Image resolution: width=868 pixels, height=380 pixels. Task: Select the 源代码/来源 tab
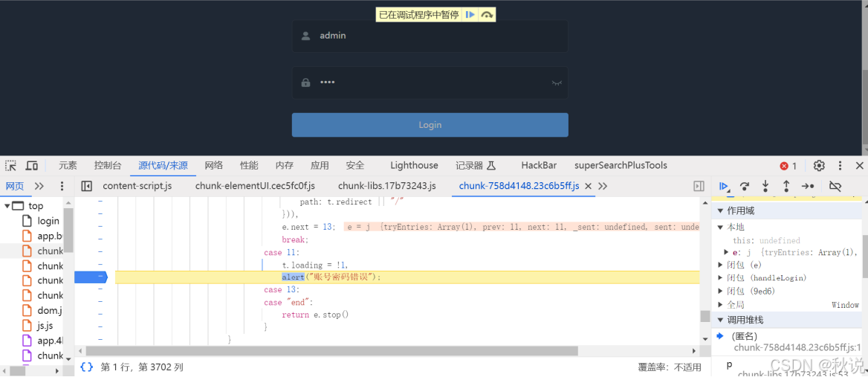click(163, 165)
